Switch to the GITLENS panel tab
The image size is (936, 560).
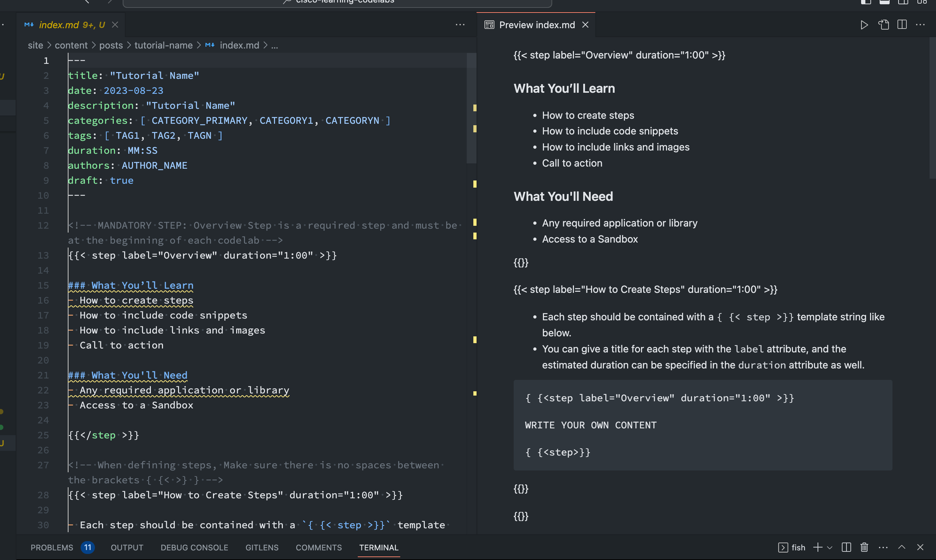pyautogui.click(x=262, y=547)
